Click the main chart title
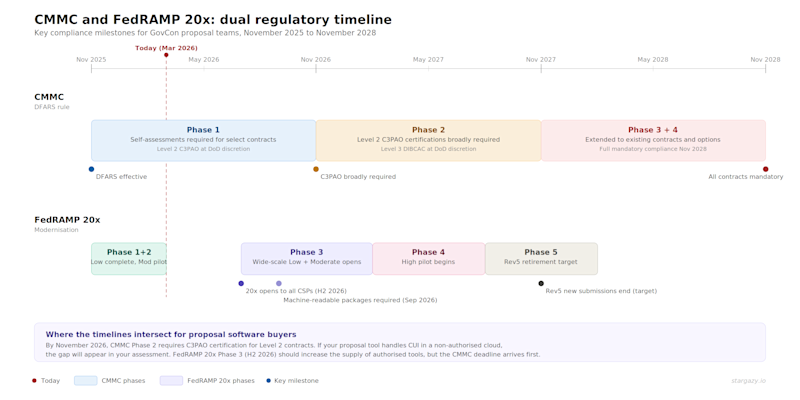The image size is (800, 400). pyautogui.click(x=213, y=20)
